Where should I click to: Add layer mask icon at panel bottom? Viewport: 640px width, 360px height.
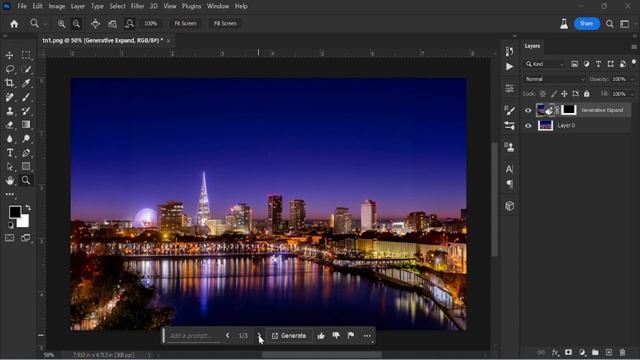coord(568,352)
